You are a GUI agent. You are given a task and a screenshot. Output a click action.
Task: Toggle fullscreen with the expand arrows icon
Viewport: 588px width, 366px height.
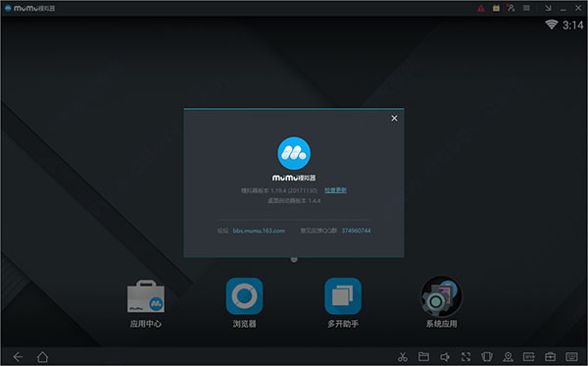[x=465, y=356]
